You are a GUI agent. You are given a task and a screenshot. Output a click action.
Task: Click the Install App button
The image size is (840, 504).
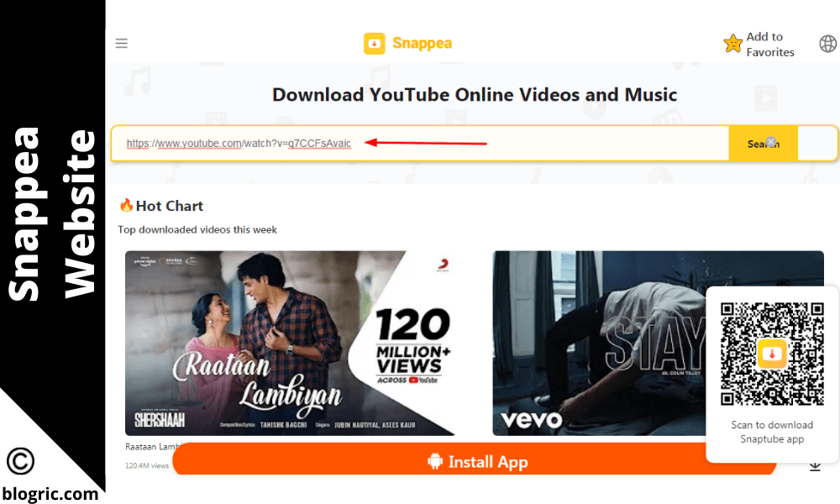pos(474,459)
